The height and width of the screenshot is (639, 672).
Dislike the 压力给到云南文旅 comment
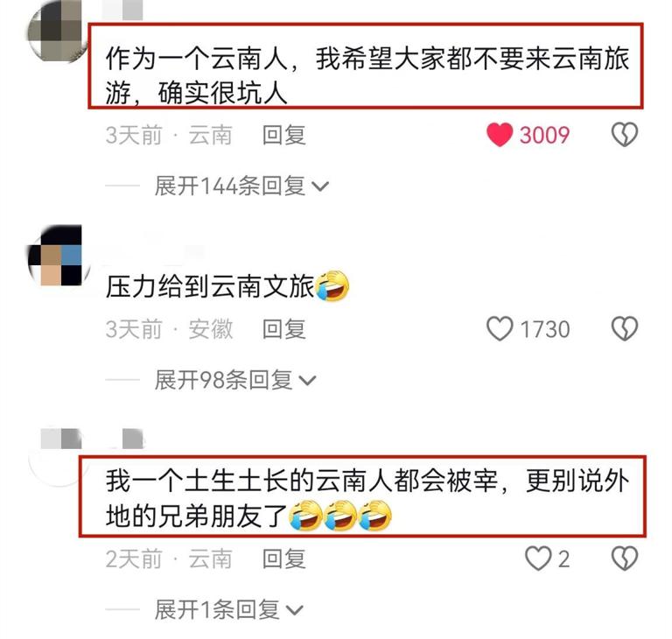coord(625,329)
